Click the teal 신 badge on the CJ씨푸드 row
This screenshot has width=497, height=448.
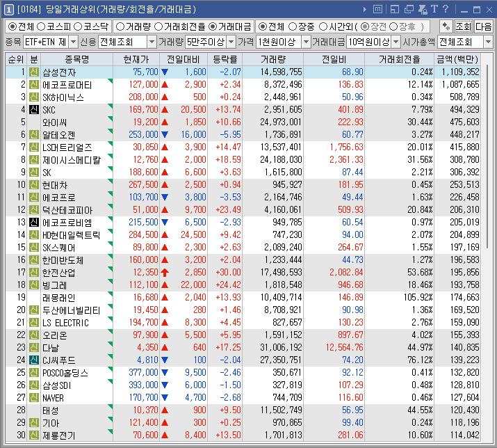click(34, 360)
